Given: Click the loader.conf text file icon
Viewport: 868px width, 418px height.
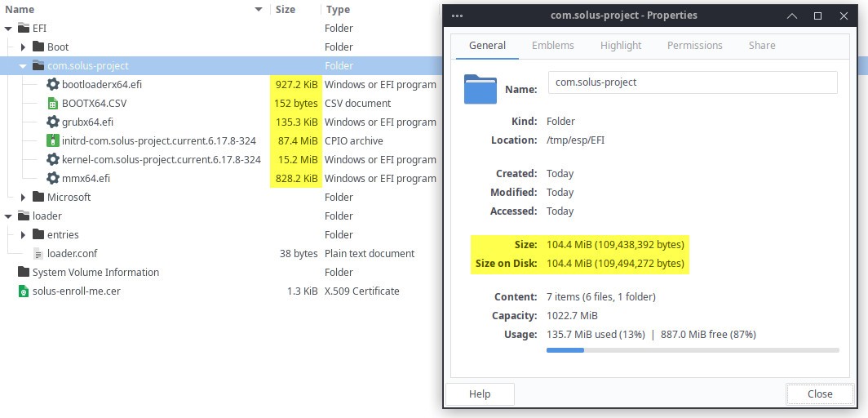Looking at the screenshot, I should (x=38, y=254).
